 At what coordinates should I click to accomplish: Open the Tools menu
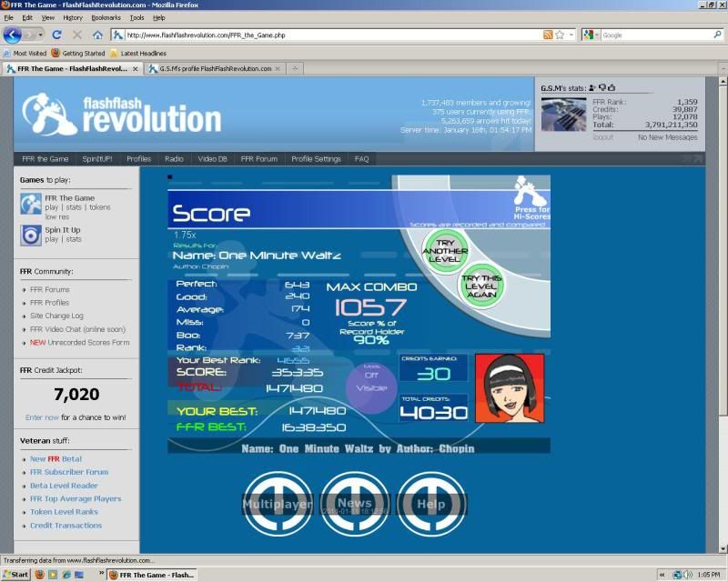[137, 17]
